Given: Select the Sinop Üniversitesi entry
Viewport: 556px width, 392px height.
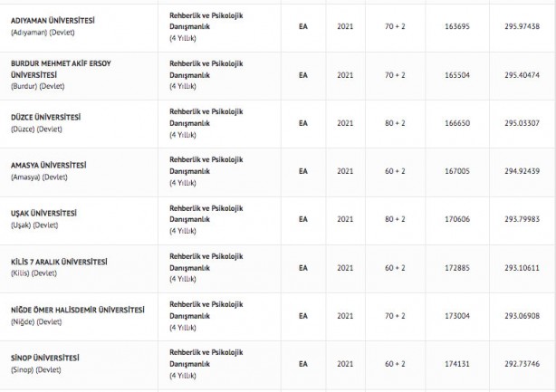Looking at the screenshot, I should 44,359.
